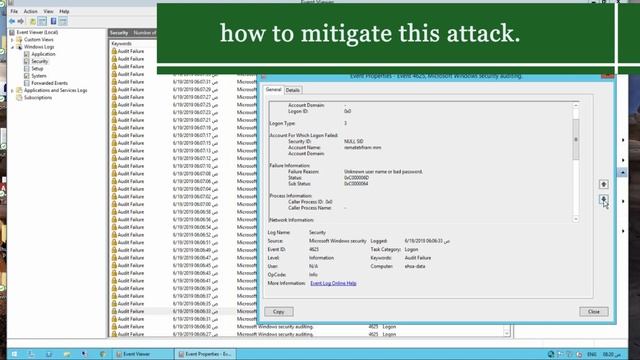Show next event with the down arrow button
This screenshot has width=640, height=360.
pyautogui.click(x=604, y=199)
